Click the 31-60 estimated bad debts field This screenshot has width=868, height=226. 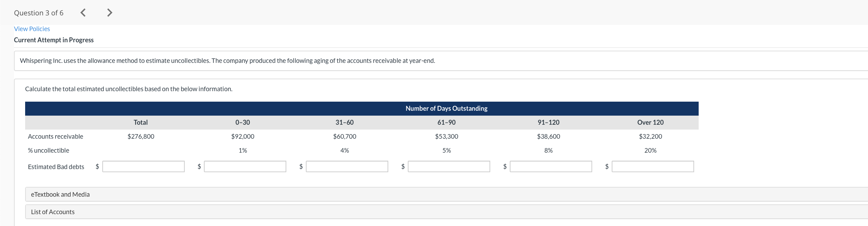(347, 167)
